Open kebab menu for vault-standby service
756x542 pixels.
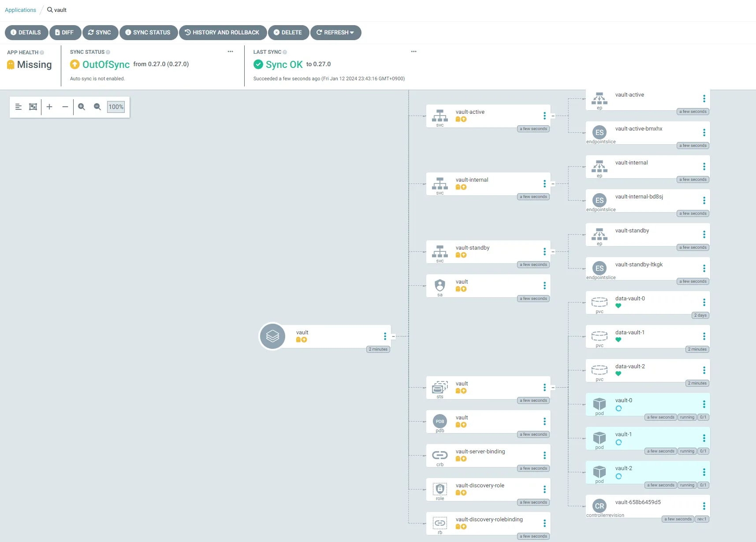click(x=544, y=251)
